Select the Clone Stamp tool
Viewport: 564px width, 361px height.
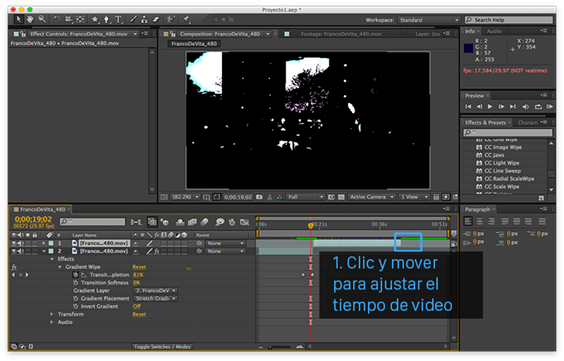pyautogui.click(x=144, y=19)
